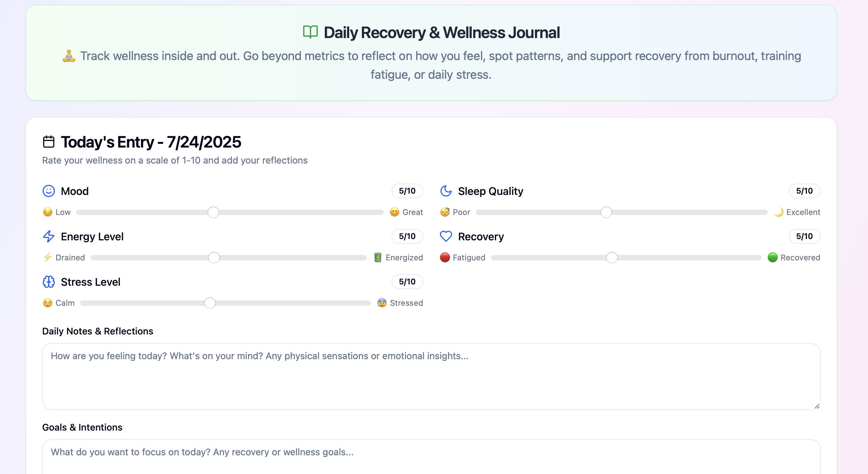The width and height of the screenshot is (868, 474).
Task: Click the heart Recovery icon
Action: click(x=446, y=236)
